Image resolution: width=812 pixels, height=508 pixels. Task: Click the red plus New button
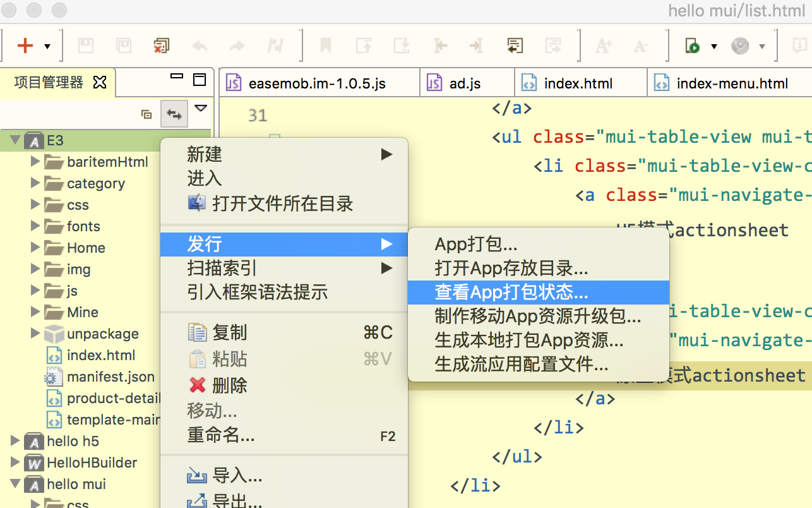[25, 46]
